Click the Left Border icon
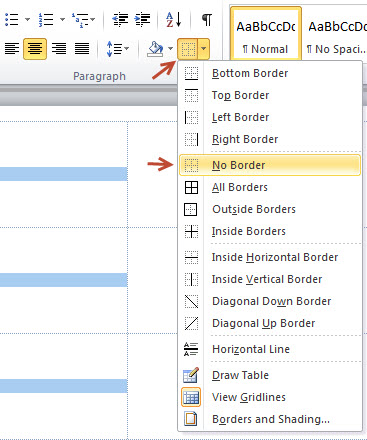The image size is (367, 440). 191,117
